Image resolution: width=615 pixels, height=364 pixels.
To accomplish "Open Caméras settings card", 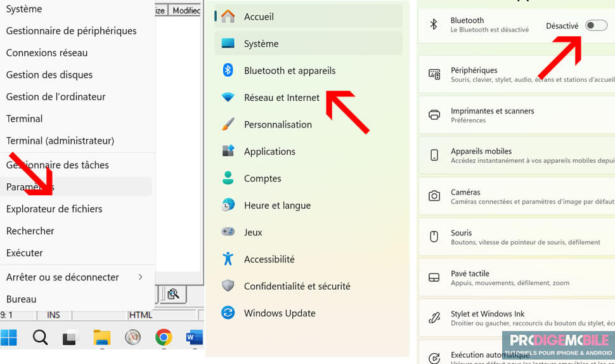I will (x=517, y=196).
